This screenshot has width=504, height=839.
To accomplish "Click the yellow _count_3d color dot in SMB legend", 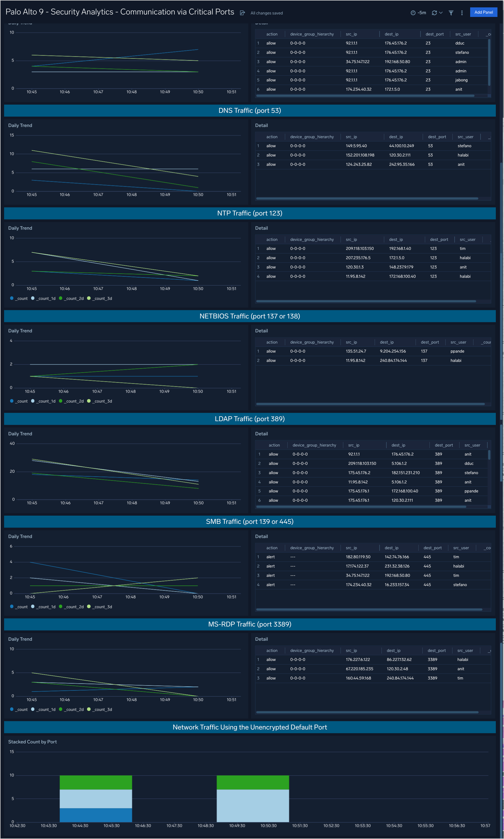I will (89, 607).
